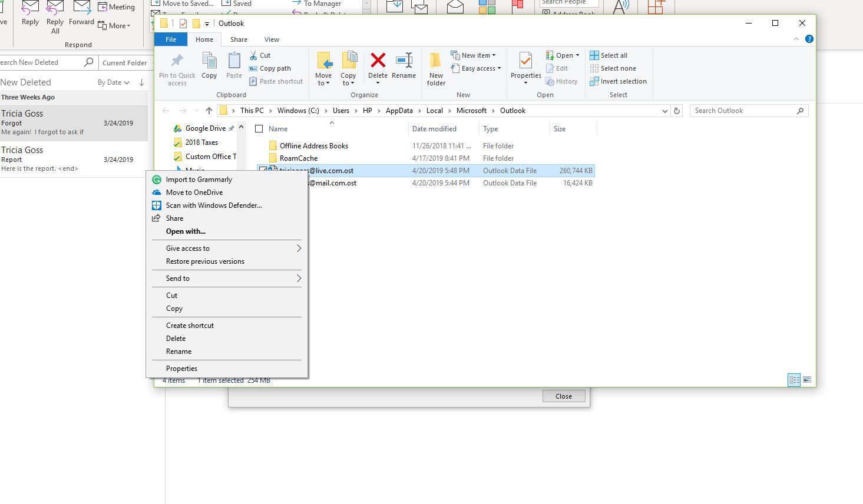Click Microsoft in the address breadcrumb
863x504 pixels.
(471, 111)
